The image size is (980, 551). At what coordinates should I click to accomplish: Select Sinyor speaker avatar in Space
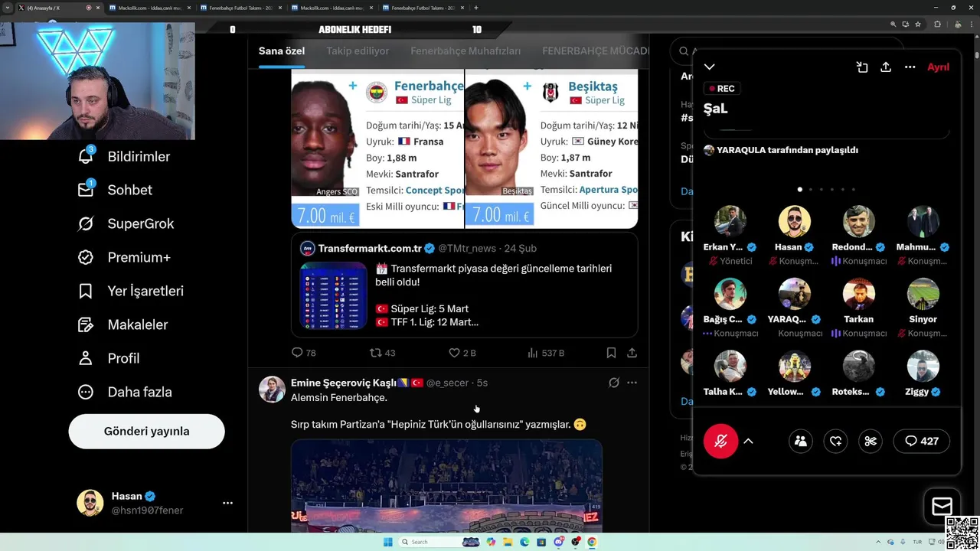[923, 293]
